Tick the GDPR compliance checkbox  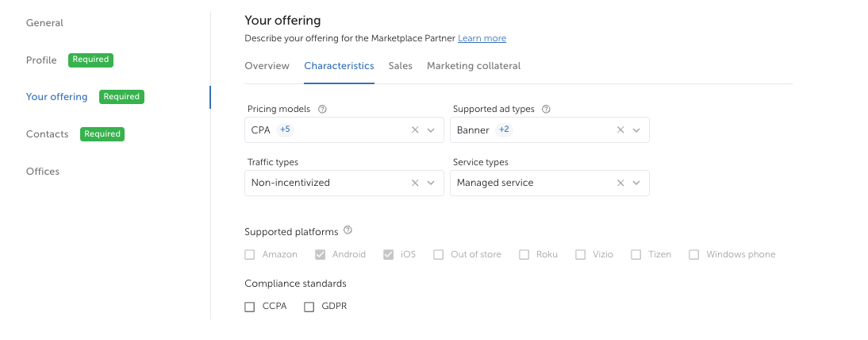coord(309,307)
